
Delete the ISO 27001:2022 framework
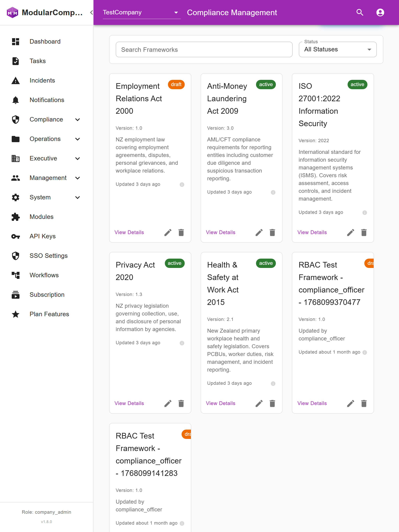point(364,232)
